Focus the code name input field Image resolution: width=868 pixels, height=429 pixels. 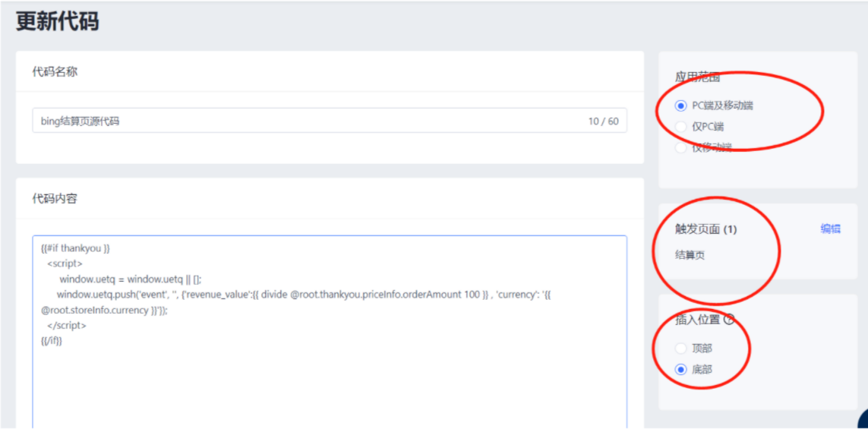pos(330,121)
